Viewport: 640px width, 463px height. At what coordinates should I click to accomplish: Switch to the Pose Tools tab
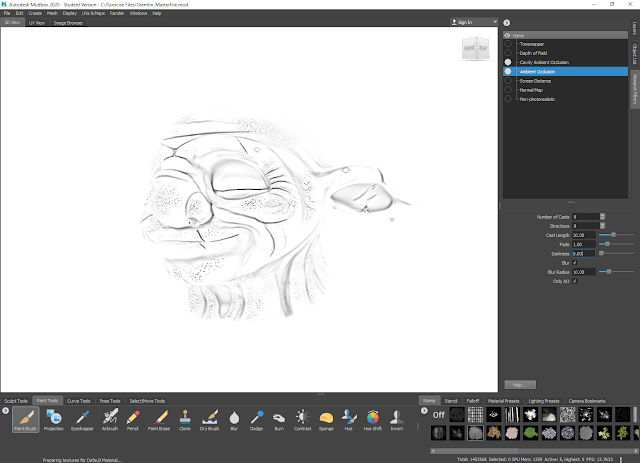point(110,401)
